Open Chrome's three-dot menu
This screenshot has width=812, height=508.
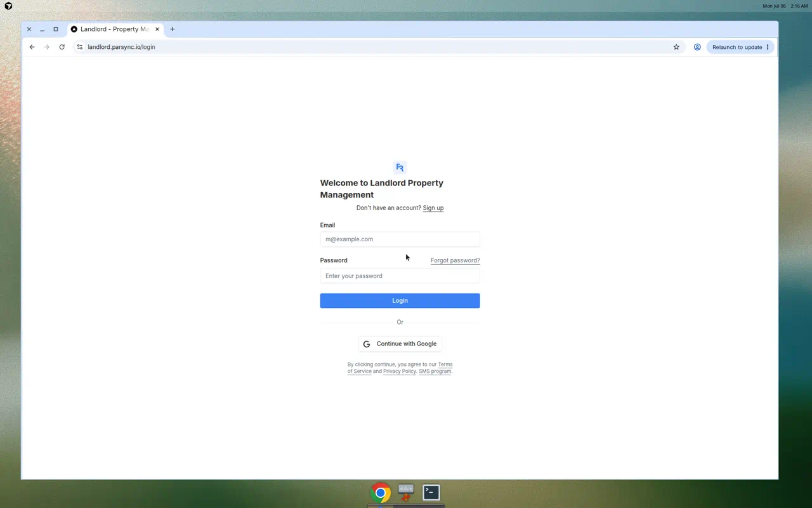click(x=768, y=47)
